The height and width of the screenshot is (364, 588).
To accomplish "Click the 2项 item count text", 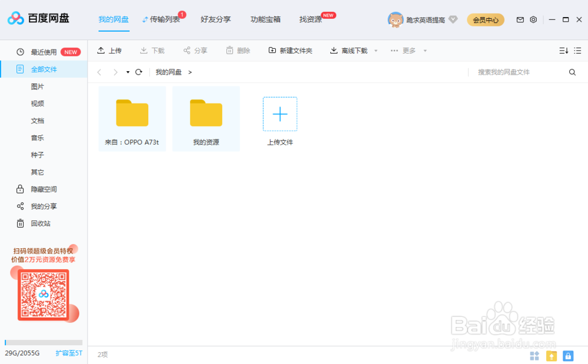I will coord(102,355).
